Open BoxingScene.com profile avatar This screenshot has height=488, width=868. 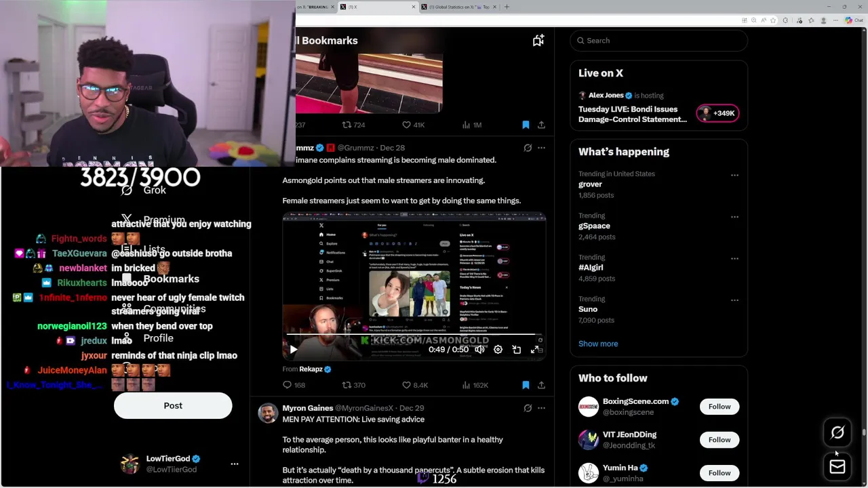[x=589, y=407]
